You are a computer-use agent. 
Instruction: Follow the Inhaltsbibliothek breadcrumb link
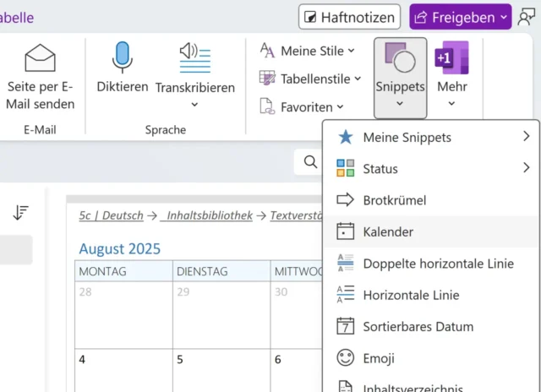(x=210, y=215)
